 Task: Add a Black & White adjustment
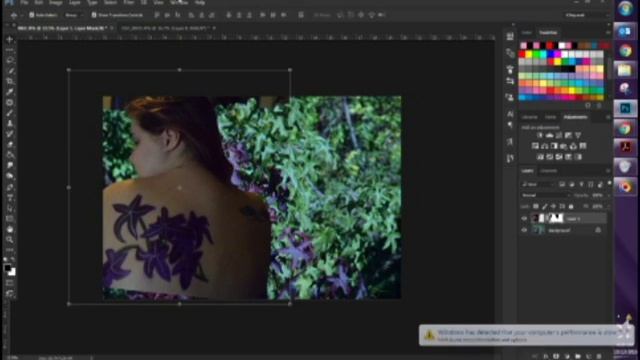click(554, 146)
